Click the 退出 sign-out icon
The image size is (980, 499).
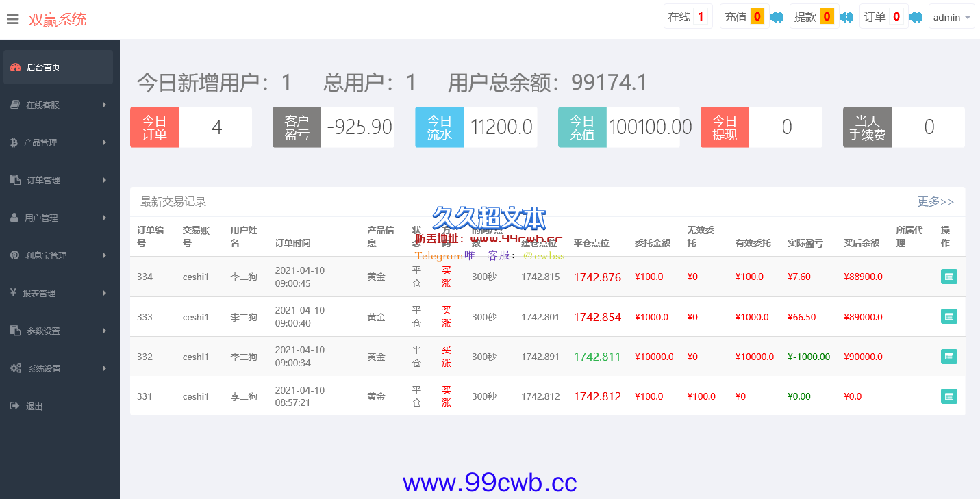point(15,406)
